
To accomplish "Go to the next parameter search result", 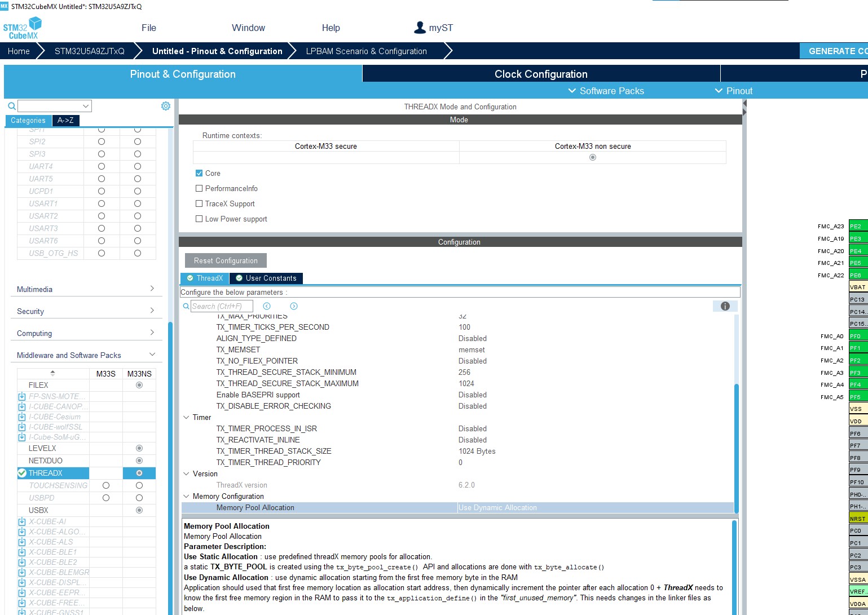I will click(x=294, y=306).
